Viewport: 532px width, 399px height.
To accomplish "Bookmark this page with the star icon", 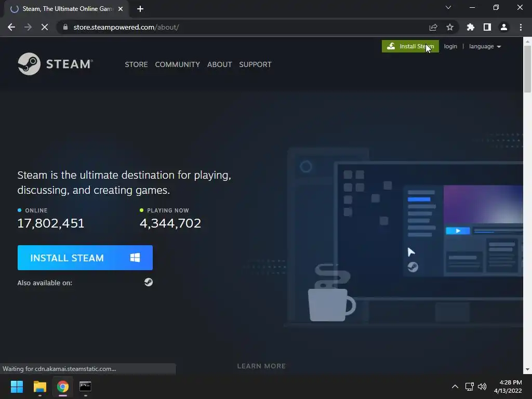I will tap(450, 27).
